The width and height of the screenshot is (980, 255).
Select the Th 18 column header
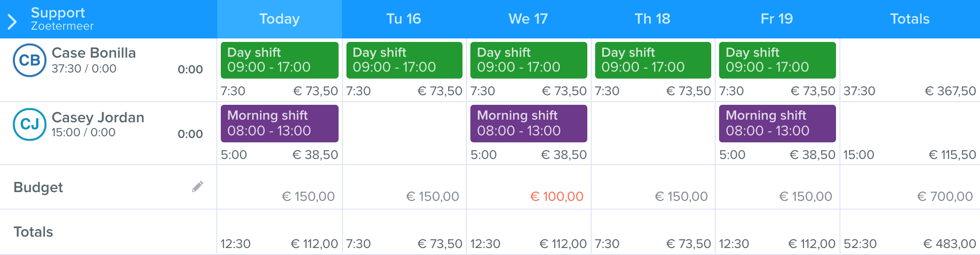coord(653,19)
